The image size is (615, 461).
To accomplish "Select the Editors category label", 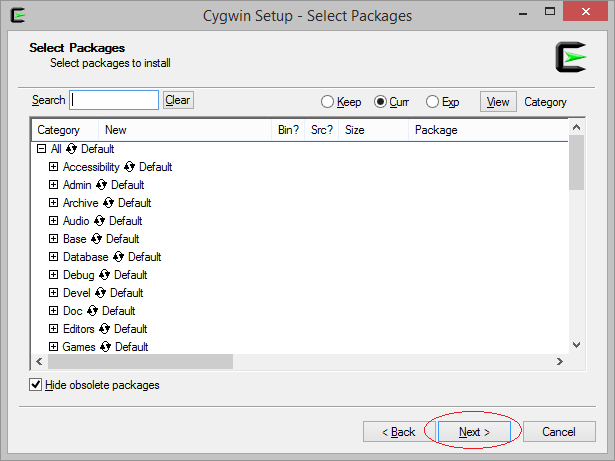I will click(x=78, y=329).
